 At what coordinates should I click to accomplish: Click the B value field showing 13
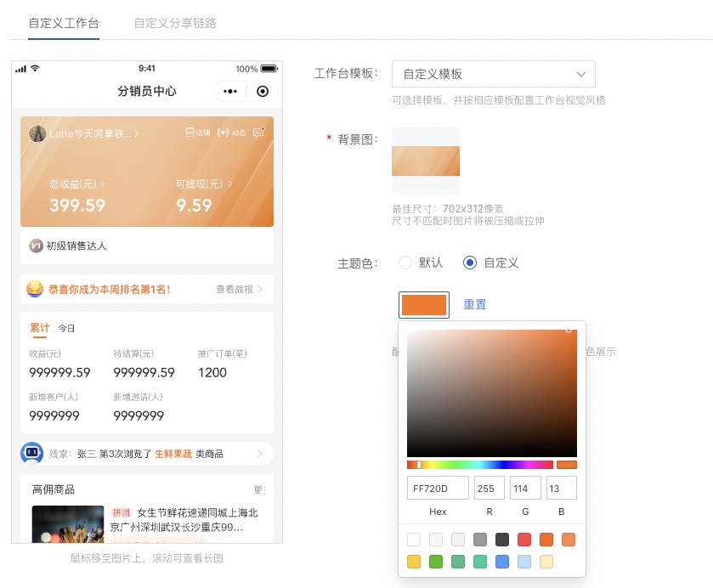562,488
